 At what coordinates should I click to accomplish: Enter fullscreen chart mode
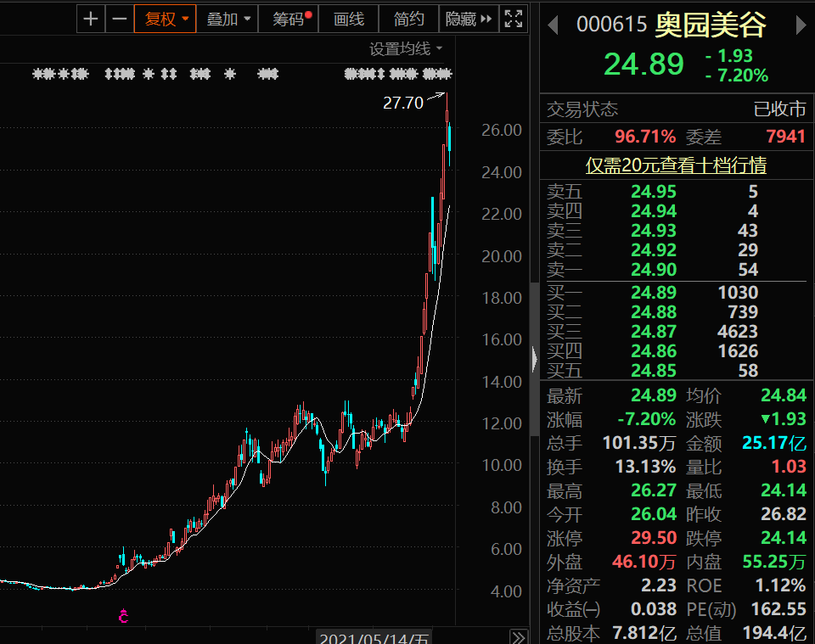(x=513, y=19)
